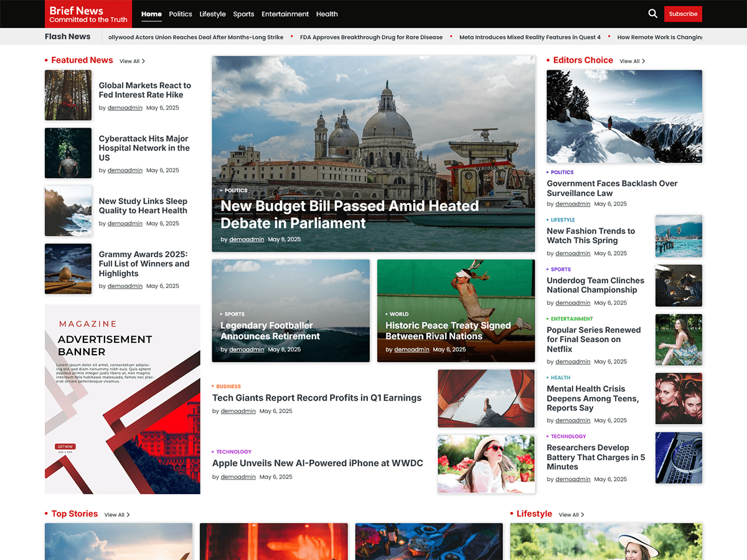Click the Brief News logo
Image resolution: width=747 pixels, height=560 pixels.
tap(88, 14)
